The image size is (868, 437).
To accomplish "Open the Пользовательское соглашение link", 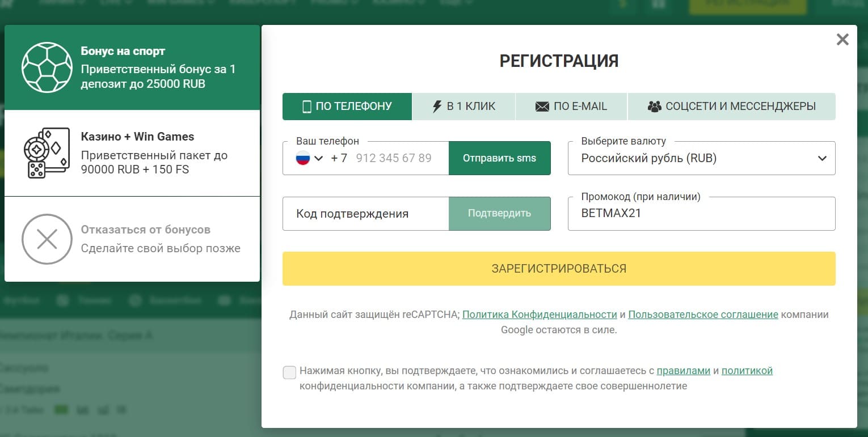I will click(703, 313).
